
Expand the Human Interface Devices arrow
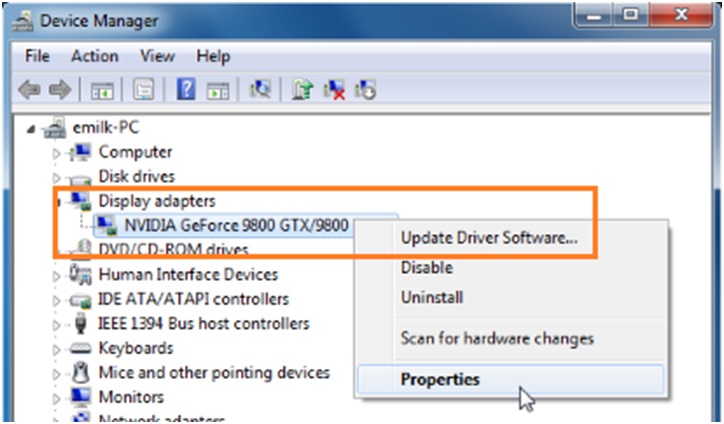point(56,276)
